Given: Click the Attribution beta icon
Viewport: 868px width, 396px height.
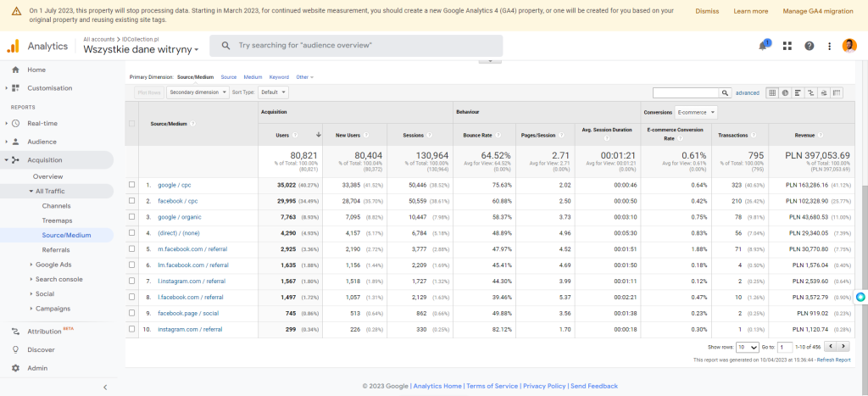Looking at the screenshot, I should [x=15, y=332].
